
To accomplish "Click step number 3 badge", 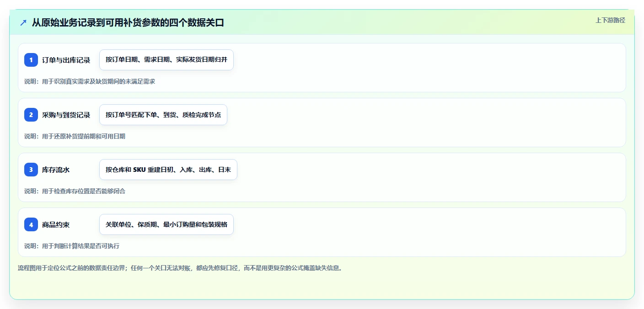I will click(x=31, y=170).
